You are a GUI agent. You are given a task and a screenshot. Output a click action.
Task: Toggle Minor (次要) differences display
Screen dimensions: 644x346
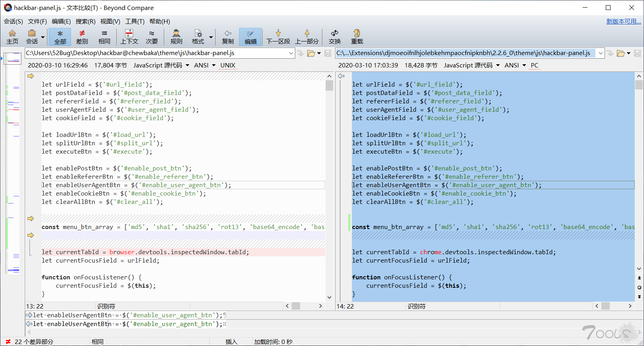[151, 37]
